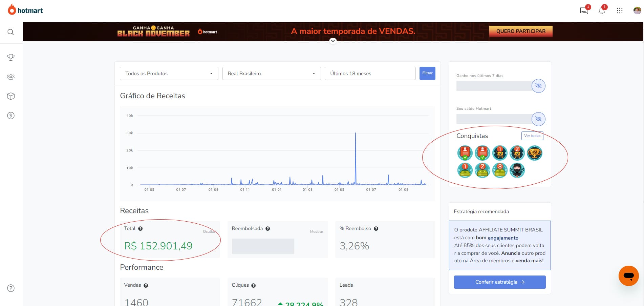Image resolution: width=644 pixels, height=306 pixels.
Task: Open the messages chat icon in header
Action: point(584,11)
